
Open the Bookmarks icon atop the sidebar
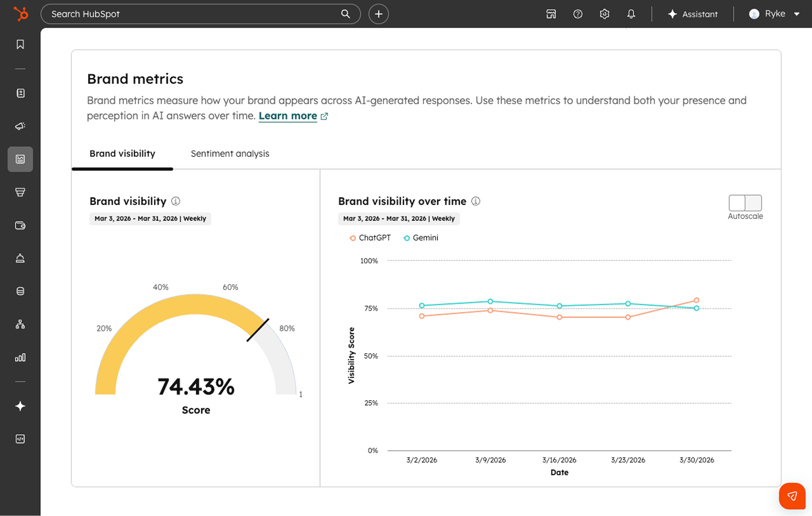[20, 44]
